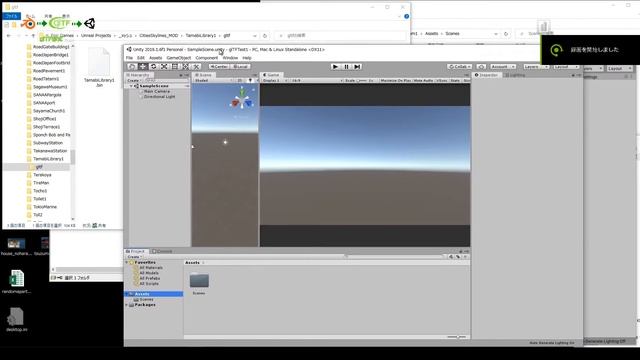Image resolution: width=640 pixels, height=360 pixels.
Task: Open Unity cloud services icon
Action: [x=481, y=67]
